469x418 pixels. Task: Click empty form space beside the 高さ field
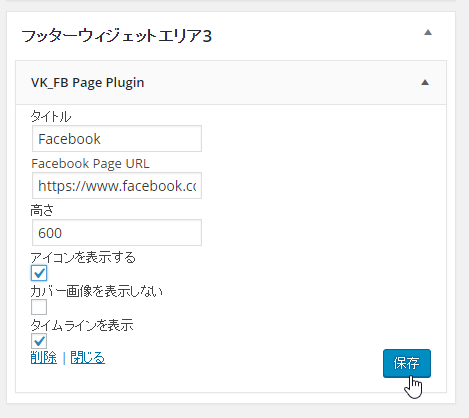(x=317, y=233)
